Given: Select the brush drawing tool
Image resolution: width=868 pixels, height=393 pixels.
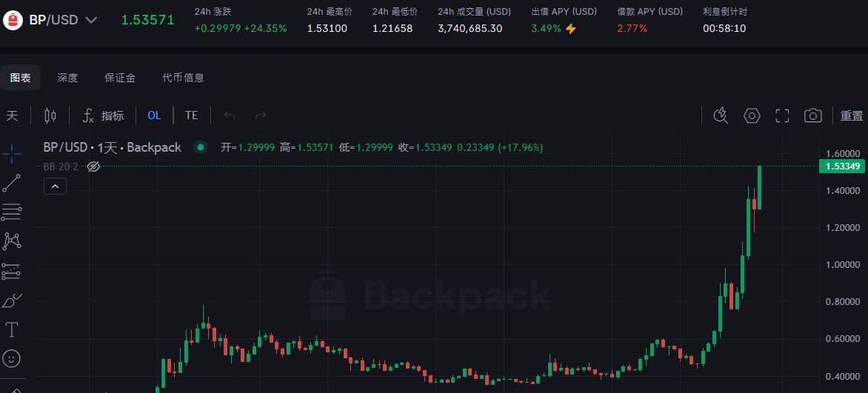Looking at the screenshot, I should point(12,300).
